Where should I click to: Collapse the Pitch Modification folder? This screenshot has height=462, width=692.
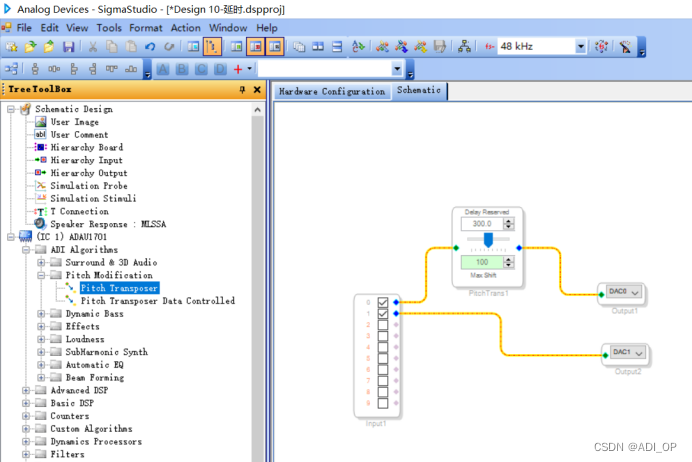pyautogui.click(x=41, y=275)
